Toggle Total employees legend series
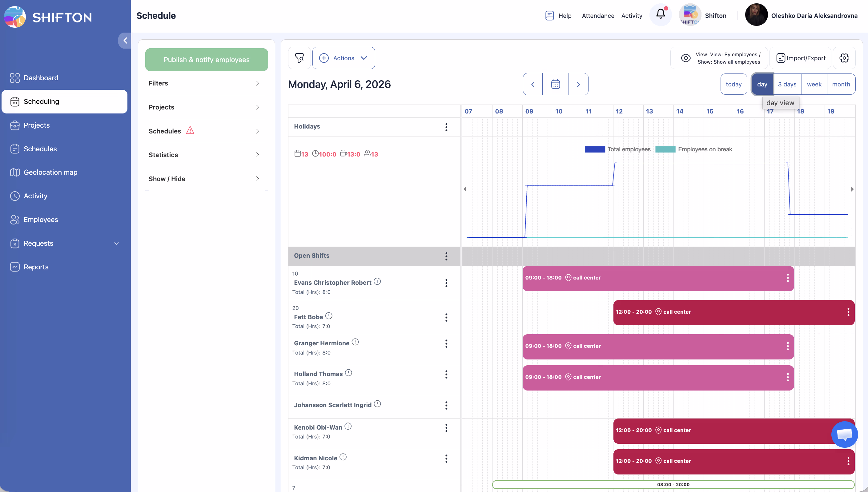This screenshot has width=868, height=492. (629, 149)
